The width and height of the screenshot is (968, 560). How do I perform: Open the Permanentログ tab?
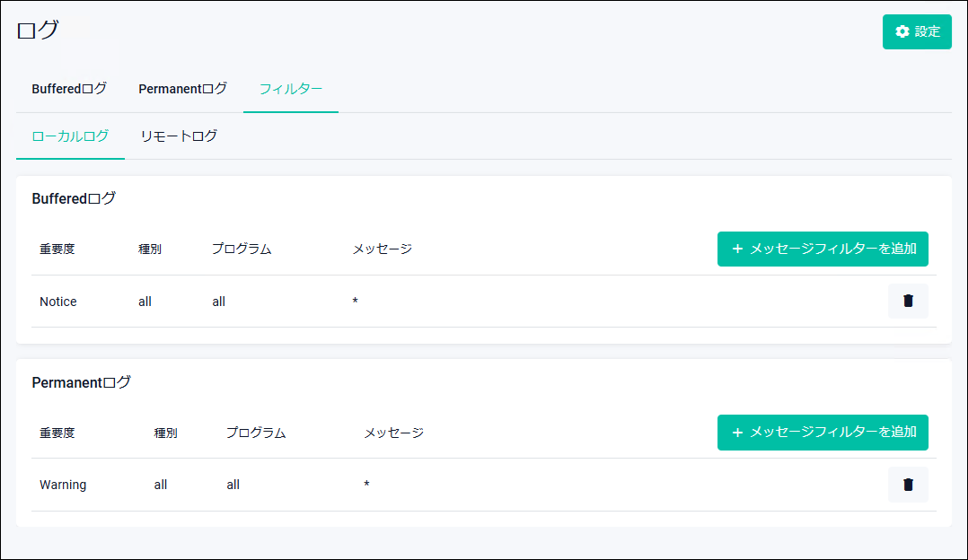[x=182, y=89]
